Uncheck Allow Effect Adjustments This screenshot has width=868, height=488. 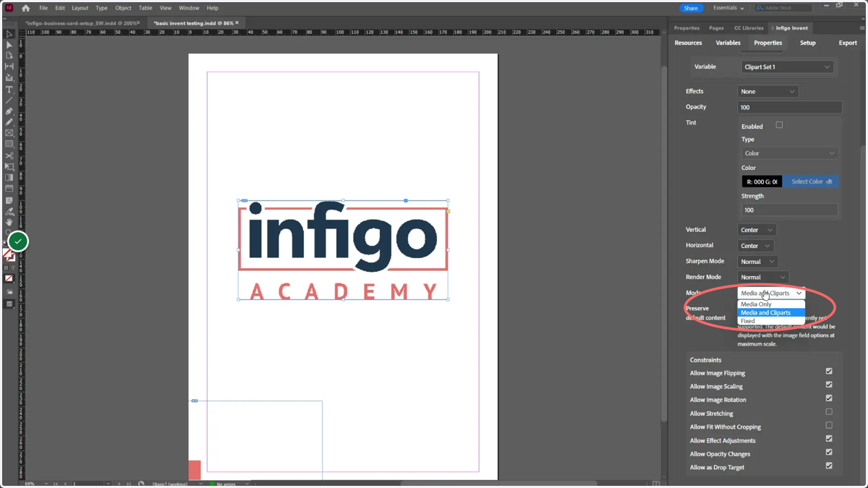pyautogui.click(x=829, y=439)
